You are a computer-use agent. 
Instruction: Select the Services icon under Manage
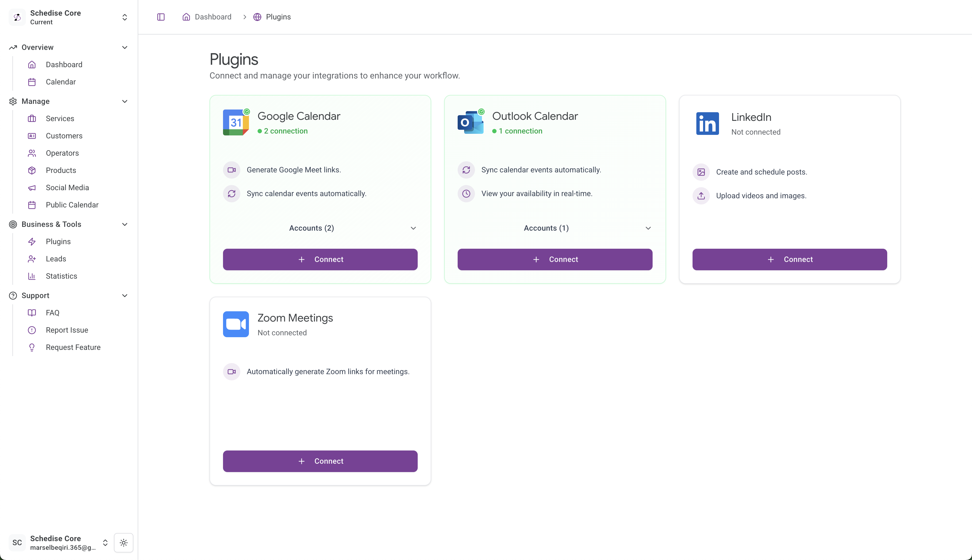pyautogui.click(x=32, y=118)
